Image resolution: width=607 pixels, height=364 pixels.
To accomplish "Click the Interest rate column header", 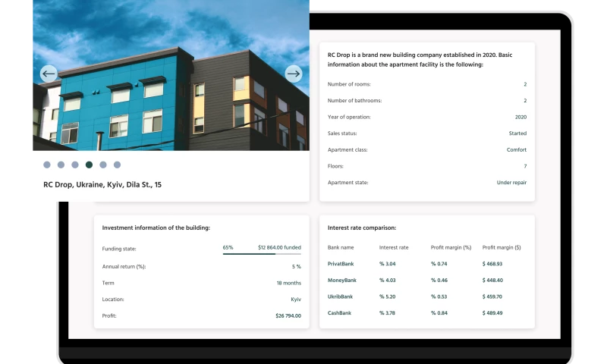I will tap(394, 247).
